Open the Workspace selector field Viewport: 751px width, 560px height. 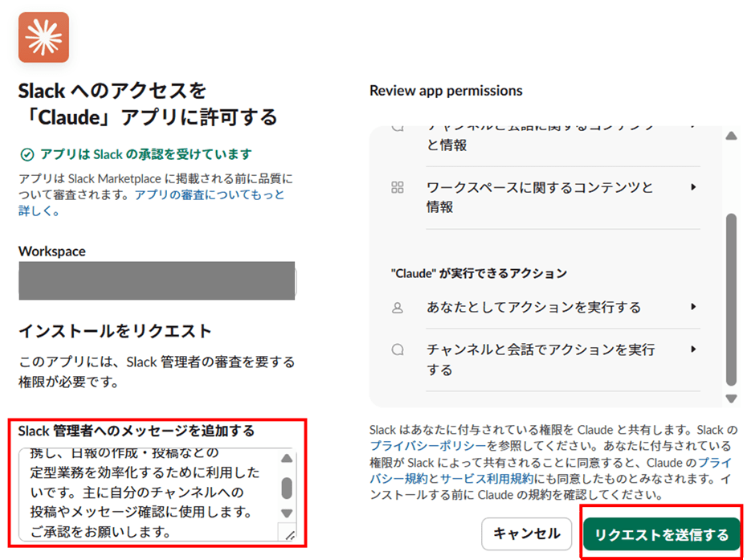pyautogui.click(x=157, y=280)
